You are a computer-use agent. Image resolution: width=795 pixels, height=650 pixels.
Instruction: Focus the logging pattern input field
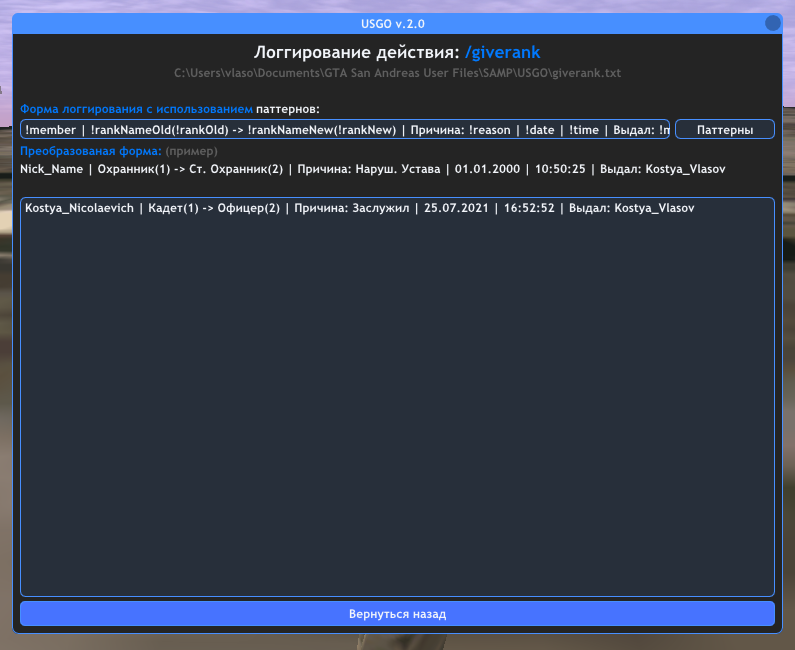345,129
